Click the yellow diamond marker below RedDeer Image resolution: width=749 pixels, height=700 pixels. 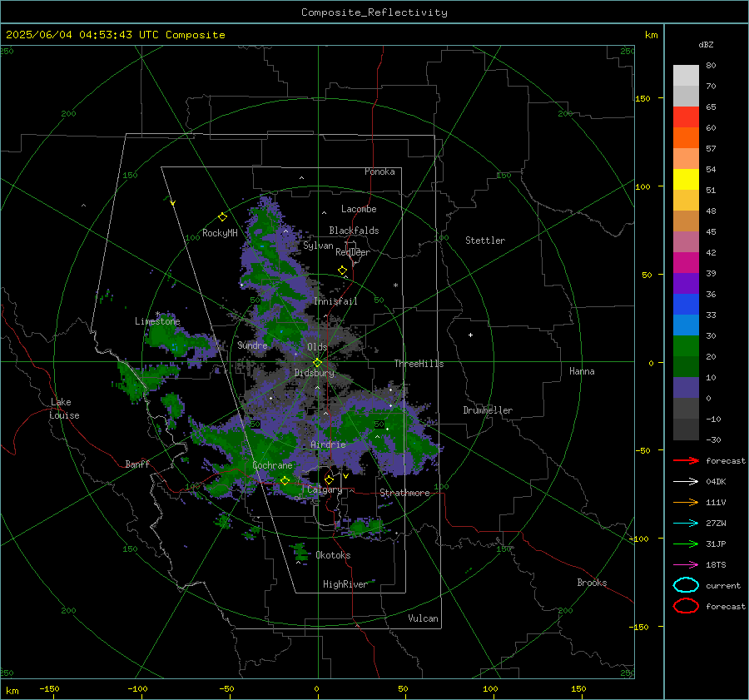click(x=342, y=271)
